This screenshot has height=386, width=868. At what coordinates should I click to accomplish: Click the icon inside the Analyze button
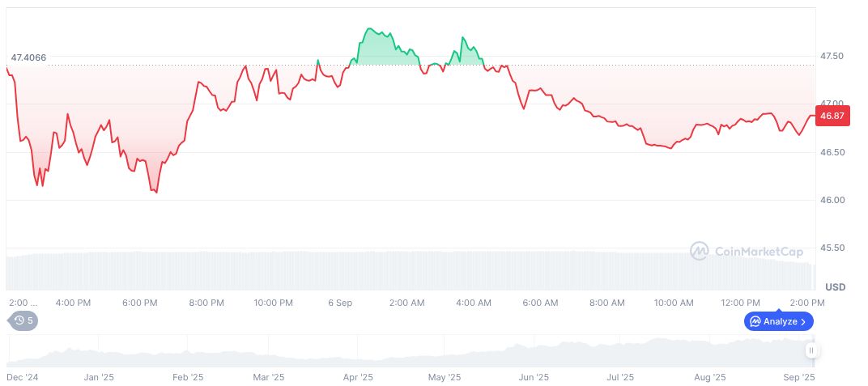pyautogui.click(x=755, y=321)
